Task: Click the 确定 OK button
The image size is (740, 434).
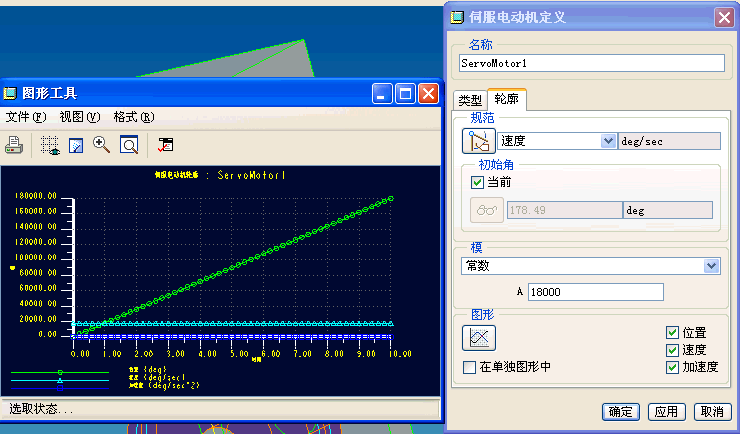Action: click(x=621, y=412)
